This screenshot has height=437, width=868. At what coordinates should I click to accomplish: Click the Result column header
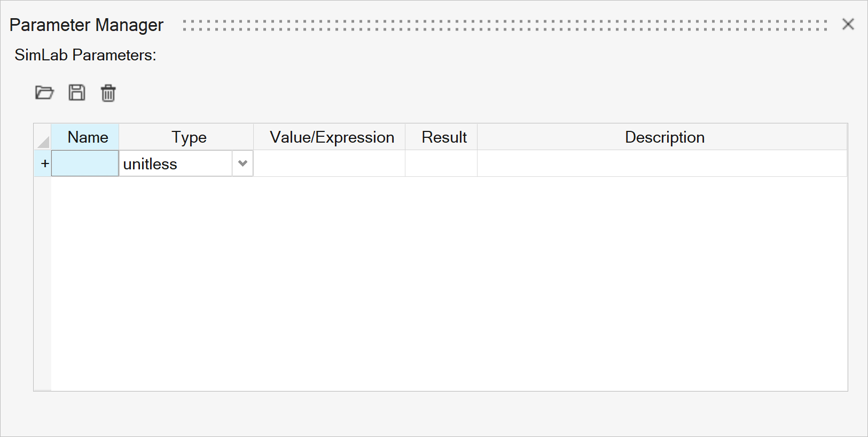pyautogui.click(x=444, y=137)
